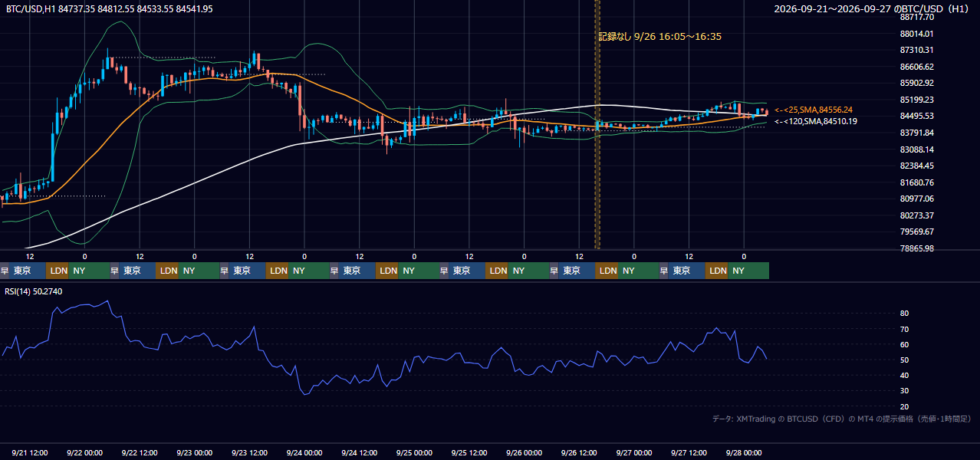The image size is (980, 460).
Task: Click the 79569.67 price axis value
Action: tap(916, 232)
